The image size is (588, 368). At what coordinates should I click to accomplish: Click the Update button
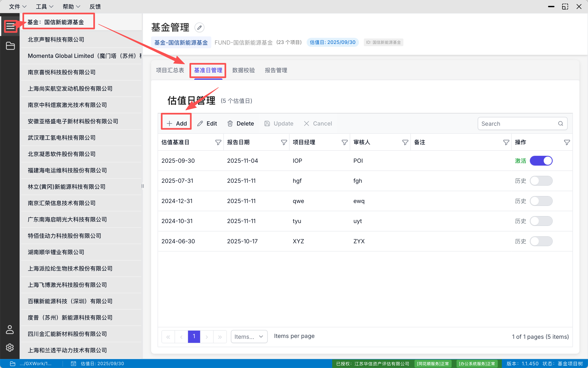[x=279, y=123]
